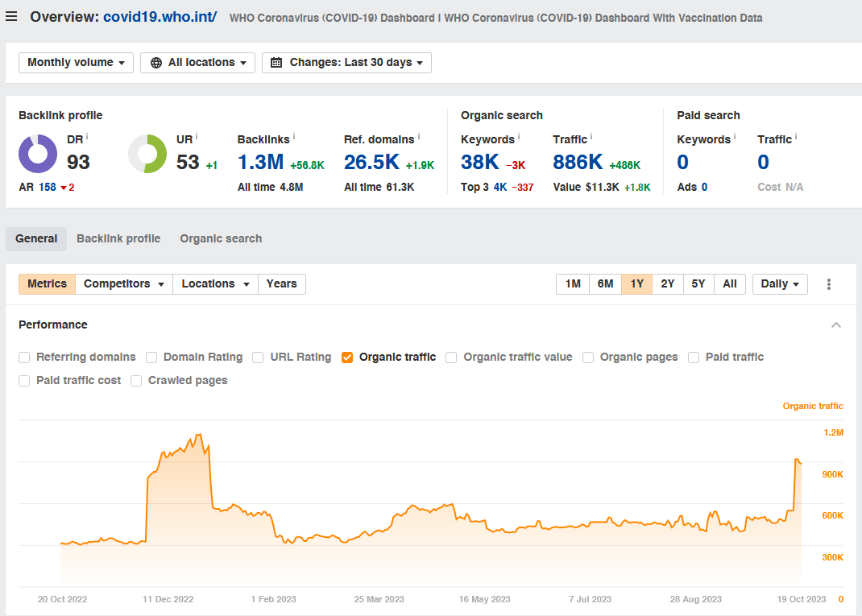Click the chart's October 2023 traffic spike
The image size is (862, 616).
point(797,460)
